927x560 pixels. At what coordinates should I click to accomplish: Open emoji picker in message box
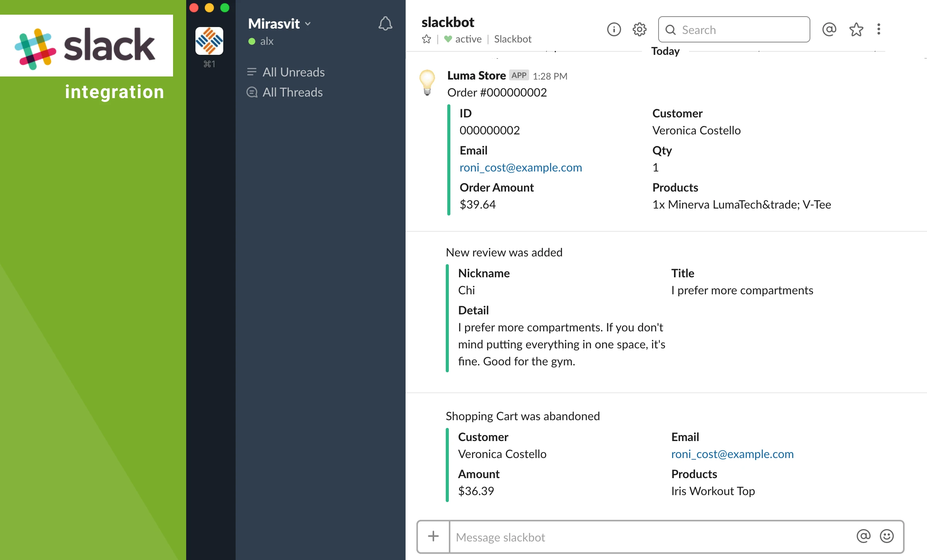pyautogui.click(x=886, y=536)
